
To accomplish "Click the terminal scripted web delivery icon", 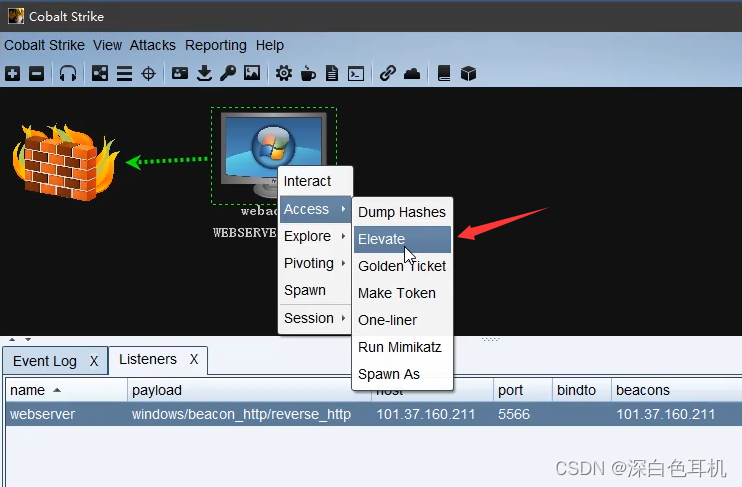I will pos(356,74).
